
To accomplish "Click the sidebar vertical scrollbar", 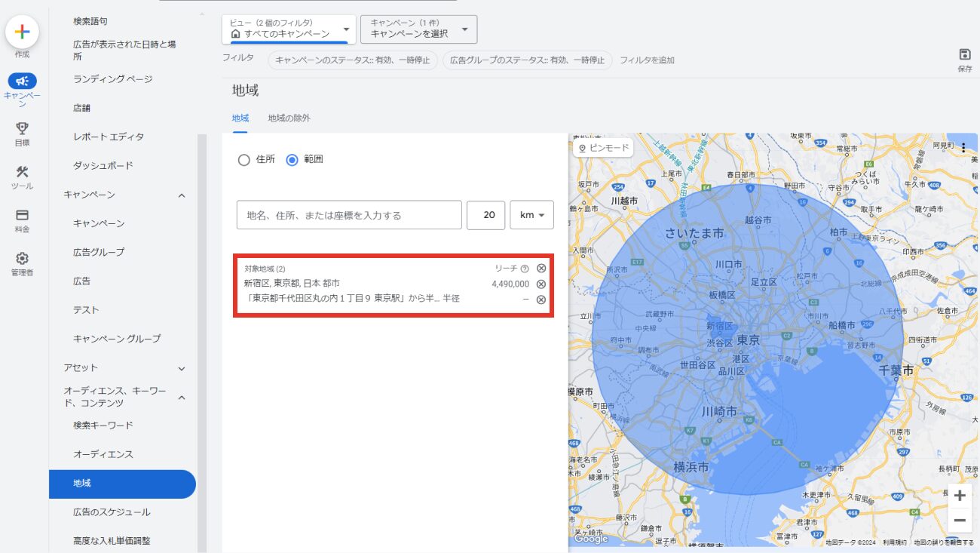I will [x=201, y=343].
